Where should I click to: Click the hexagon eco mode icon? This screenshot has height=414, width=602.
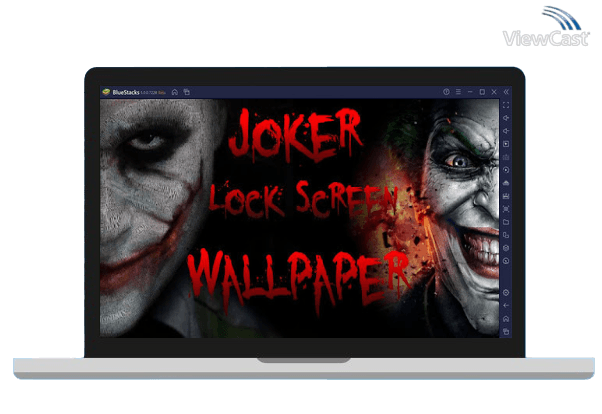[506, 248]
